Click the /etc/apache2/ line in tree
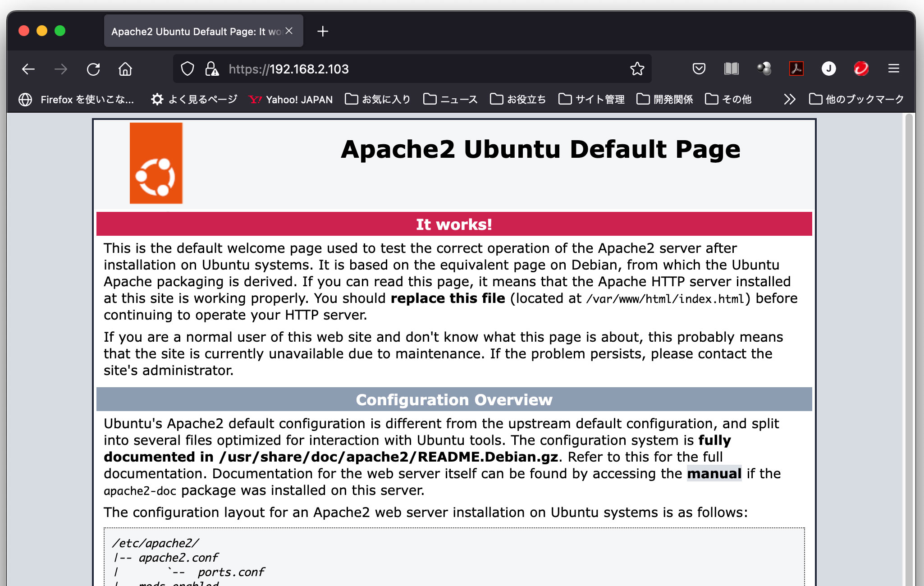 (155, 543)
